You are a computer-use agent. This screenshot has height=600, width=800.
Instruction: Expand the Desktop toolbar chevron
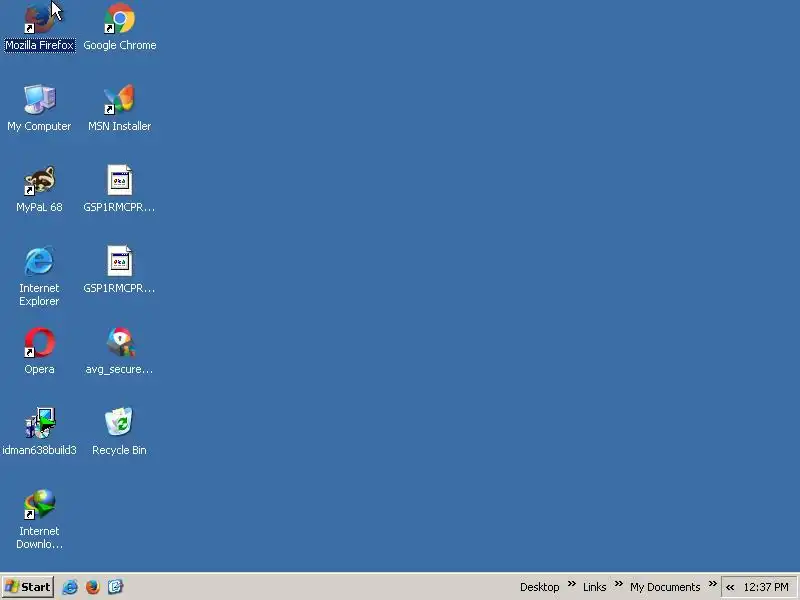(x=572, y=584)
